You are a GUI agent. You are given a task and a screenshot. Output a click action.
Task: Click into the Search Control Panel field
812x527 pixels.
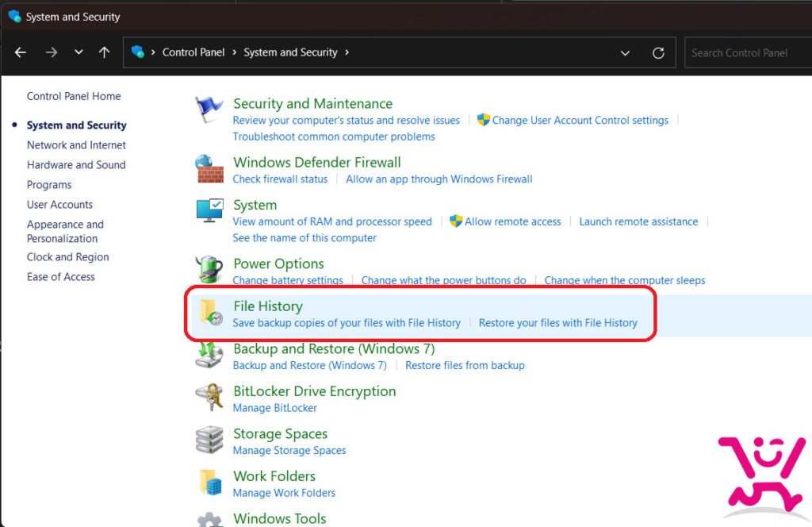(748, 53)
